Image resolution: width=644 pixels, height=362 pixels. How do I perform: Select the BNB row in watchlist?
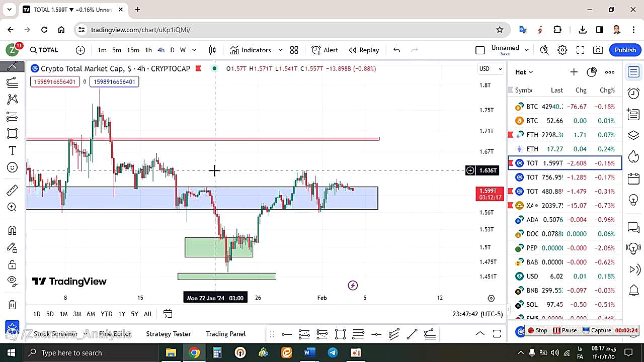(565, 290)
